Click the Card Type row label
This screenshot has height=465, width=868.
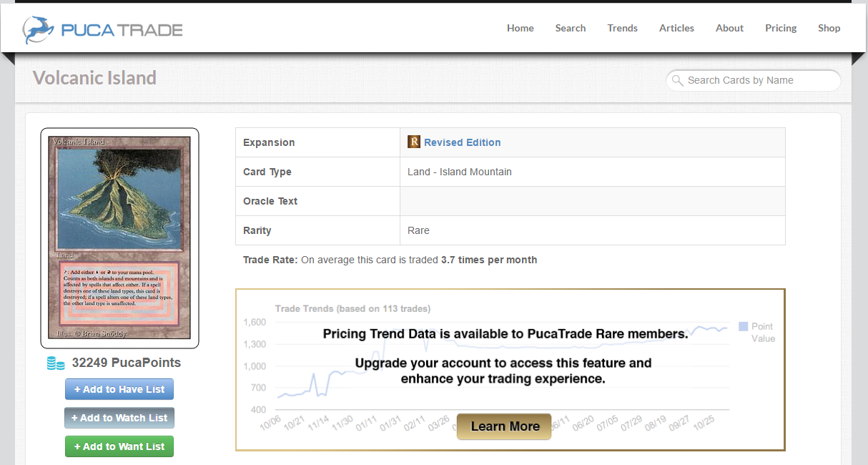(267, 172)
